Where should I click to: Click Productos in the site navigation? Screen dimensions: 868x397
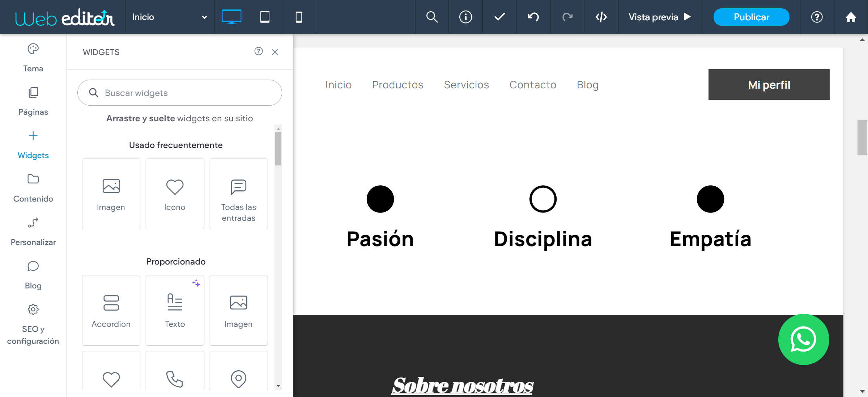click(398, 85)
